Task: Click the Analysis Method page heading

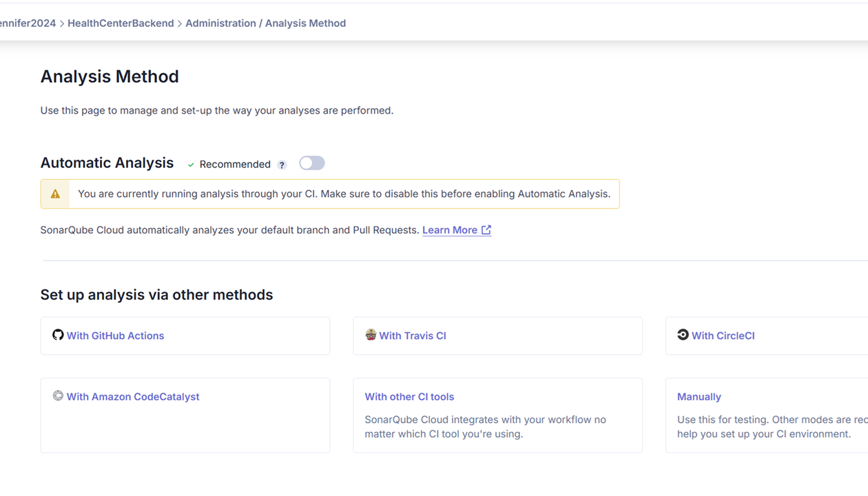Action: [110, 76]
